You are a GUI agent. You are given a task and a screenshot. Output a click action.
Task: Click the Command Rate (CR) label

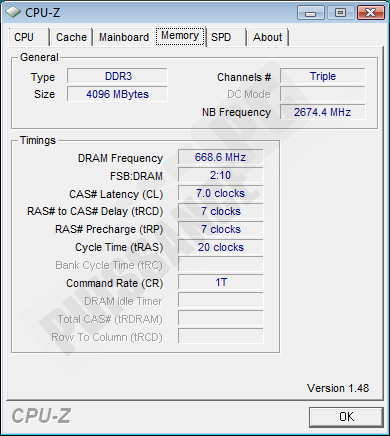115,284
